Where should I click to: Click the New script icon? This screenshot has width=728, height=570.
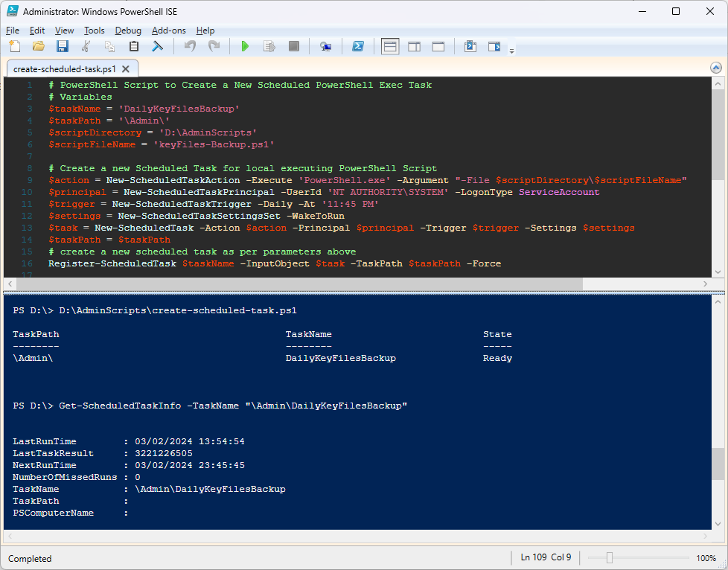pyautogui.click(x=15, y=46)
